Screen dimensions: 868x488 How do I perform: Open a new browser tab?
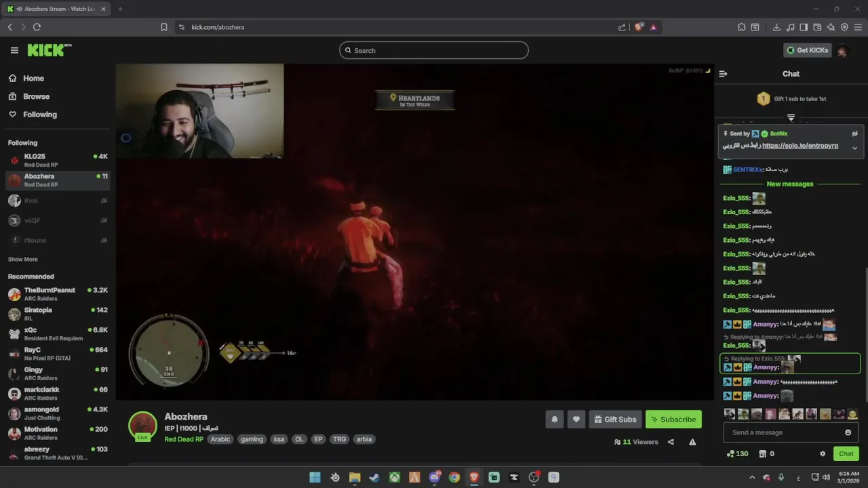[x=120, y=9]
